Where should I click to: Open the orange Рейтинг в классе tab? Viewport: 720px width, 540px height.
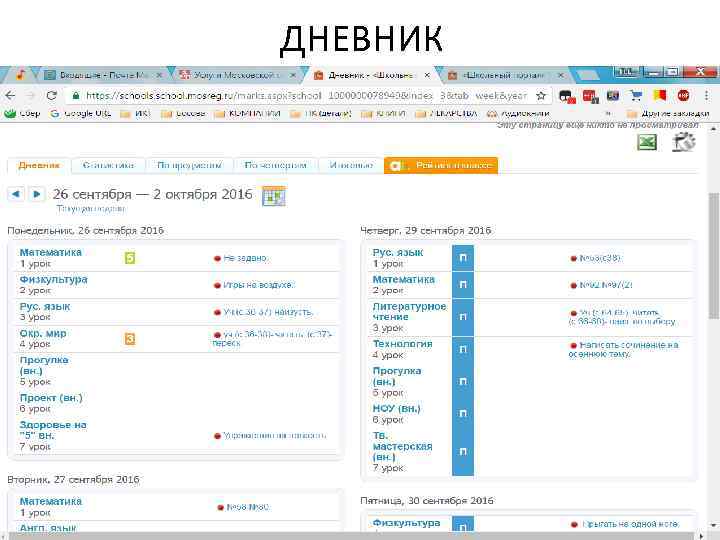(441, 165)
